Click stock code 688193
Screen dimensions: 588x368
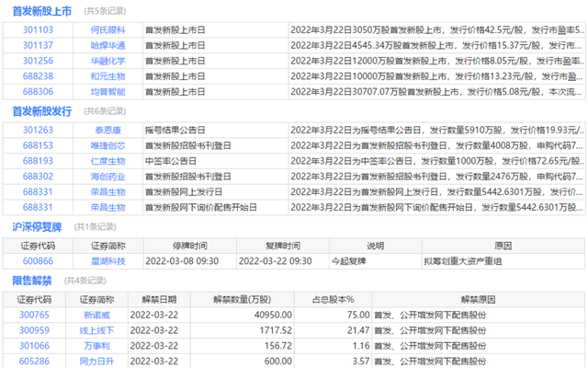point(38,161)
